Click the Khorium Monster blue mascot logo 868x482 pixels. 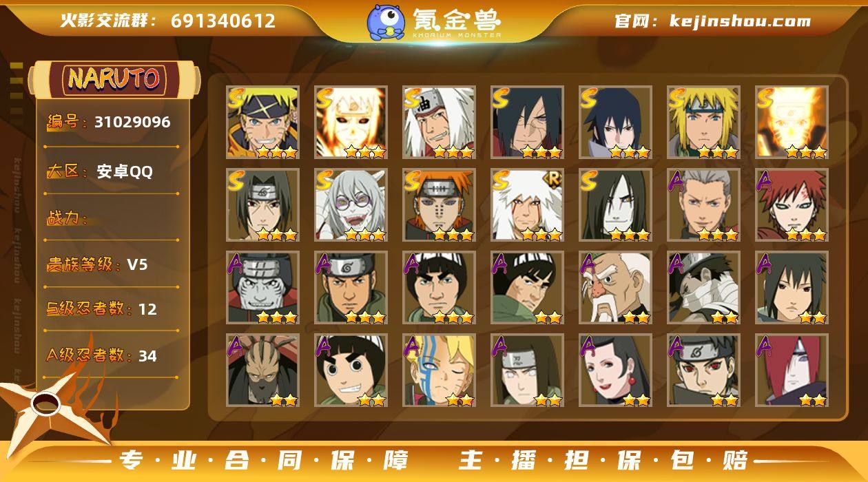[385, 21]
